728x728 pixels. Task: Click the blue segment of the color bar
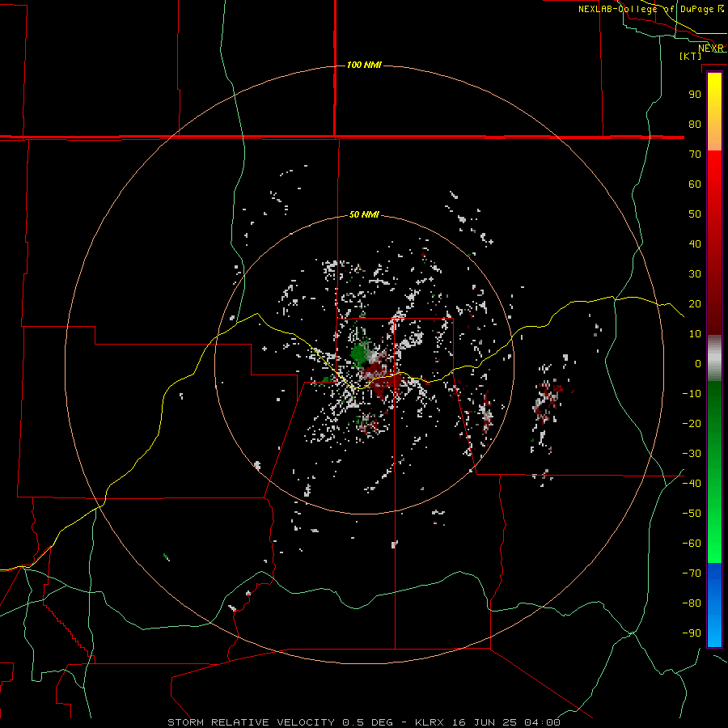point(714,605)
